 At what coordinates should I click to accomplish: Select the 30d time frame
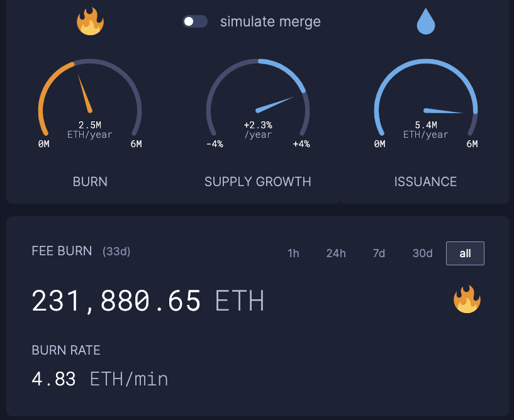tap(423, 253)
